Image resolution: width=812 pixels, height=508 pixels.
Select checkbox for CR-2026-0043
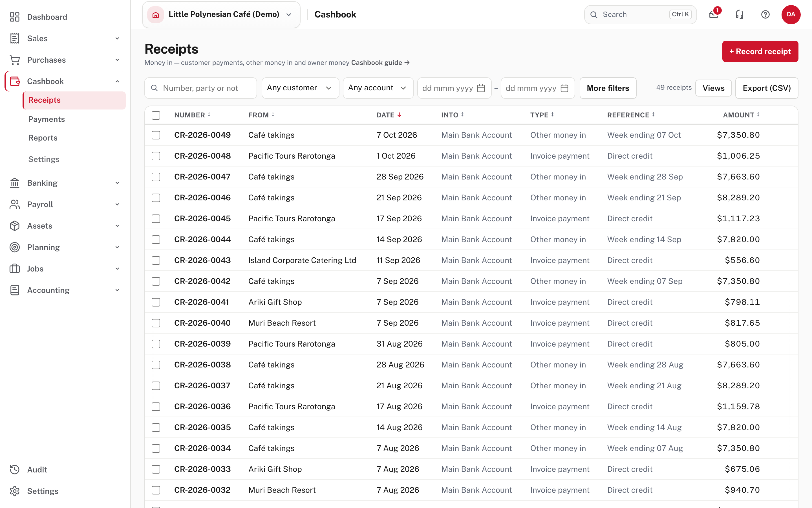coord(156,260)
